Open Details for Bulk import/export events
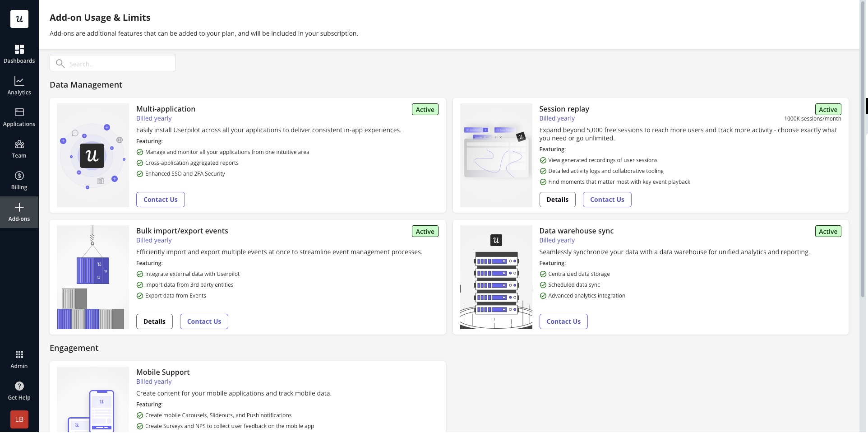Screen dimensions: 868x433 [x=154, y=321]
